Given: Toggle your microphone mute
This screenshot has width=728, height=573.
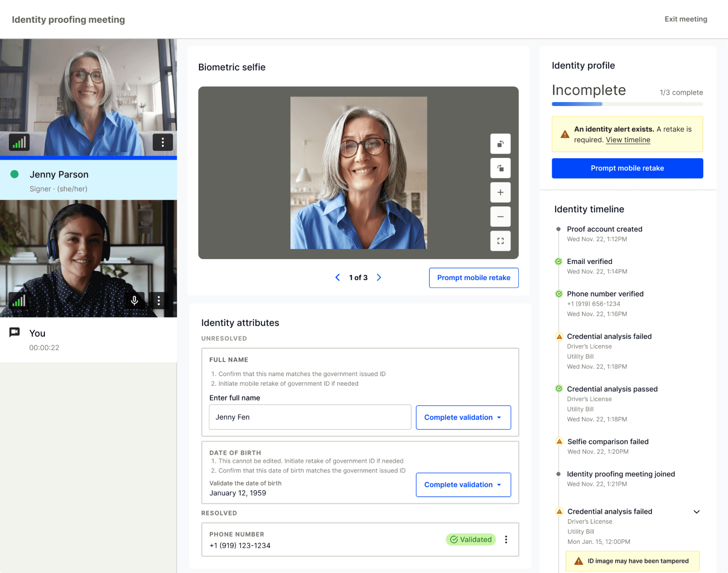Looking at the screenshot, I should [x=135, y=300].
